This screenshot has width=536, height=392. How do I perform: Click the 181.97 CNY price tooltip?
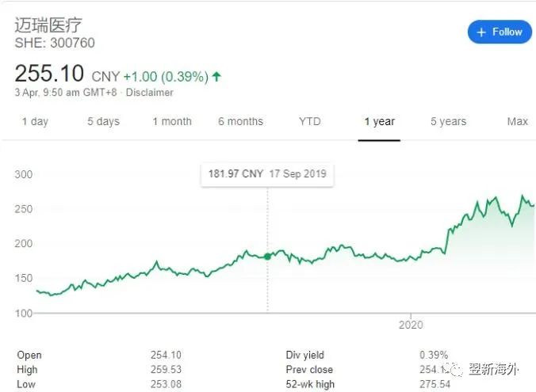(267, 174)
